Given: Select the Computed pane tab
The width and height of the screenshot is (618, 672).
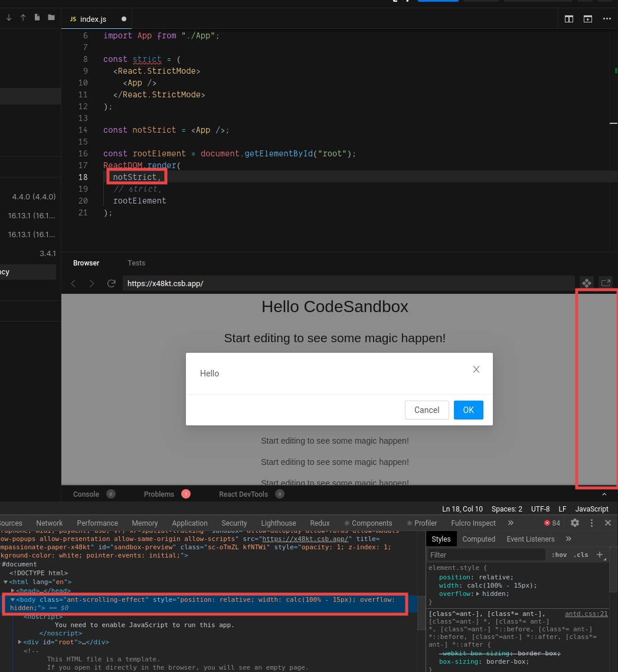Looking at the screenshot, I should pyautogui.click(x=479, y=539).
